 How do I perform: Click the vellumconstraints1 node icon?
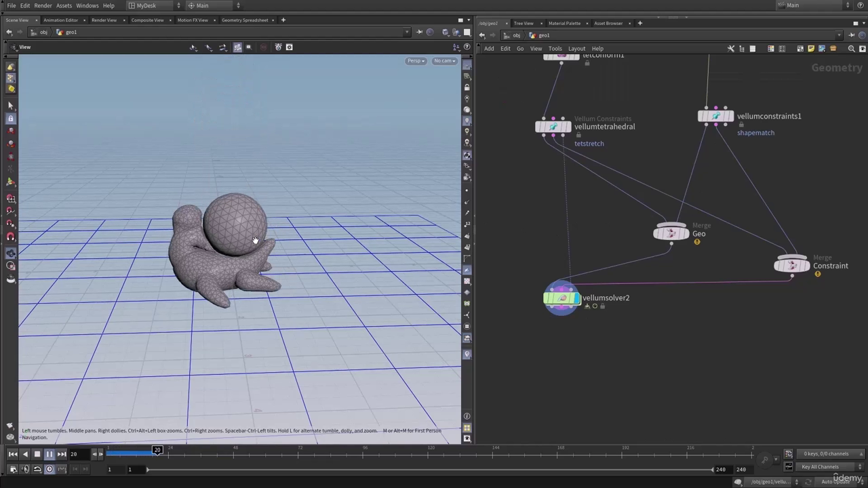coord(715,116)
